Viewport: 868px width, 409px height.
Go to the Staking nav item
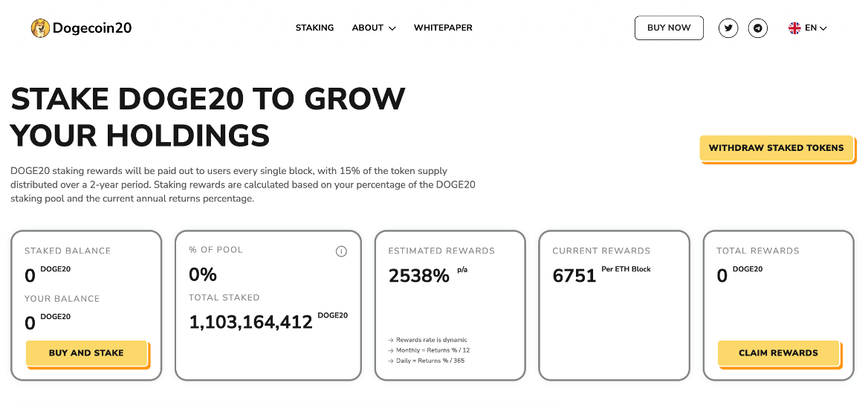point(314,28)
